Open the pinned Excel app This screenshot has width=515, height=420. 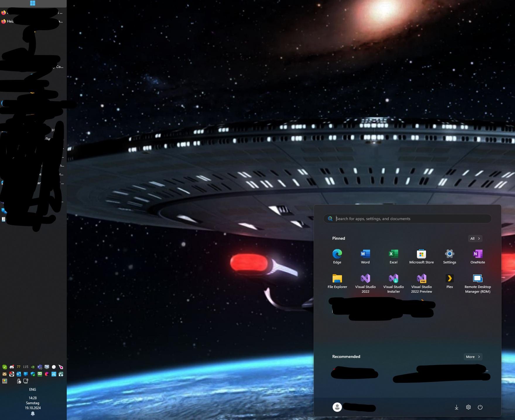393,257
